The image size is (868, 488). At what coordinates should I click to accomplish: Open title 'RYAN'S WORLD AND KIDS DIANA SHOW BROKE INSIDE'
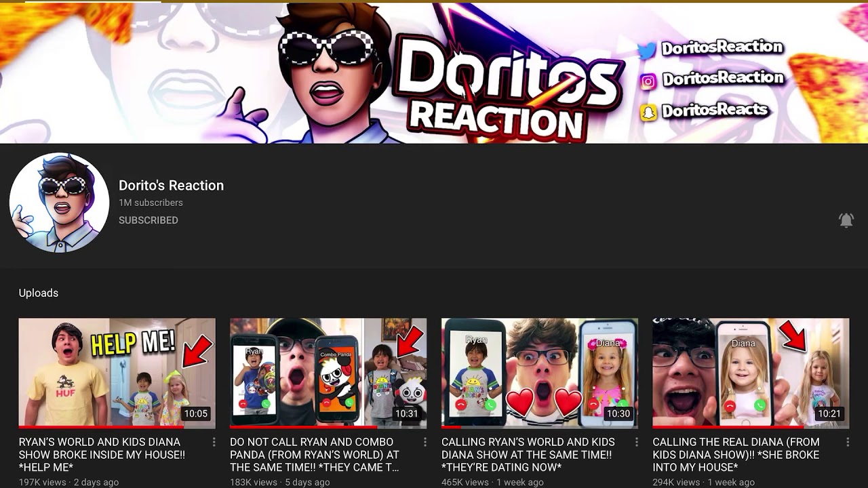pos(102,455)
